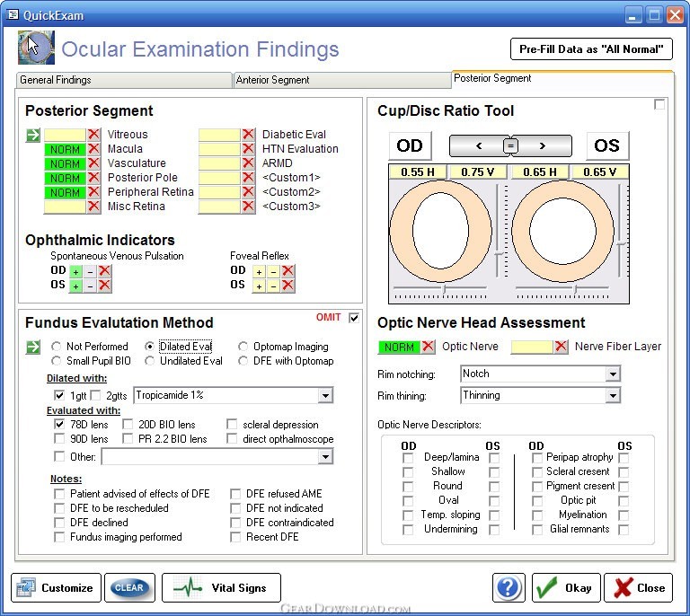Select DFE with Optomap option
Screen dimensions: 690x616
243,361
